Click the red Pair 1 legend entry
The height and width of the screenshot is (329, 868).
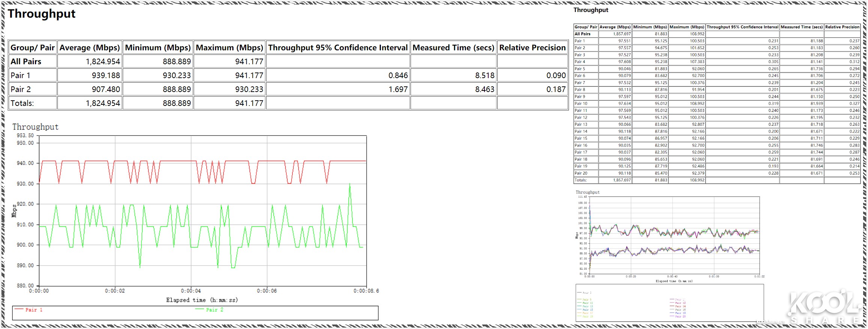pyautogui.click(x=29, y=310)
